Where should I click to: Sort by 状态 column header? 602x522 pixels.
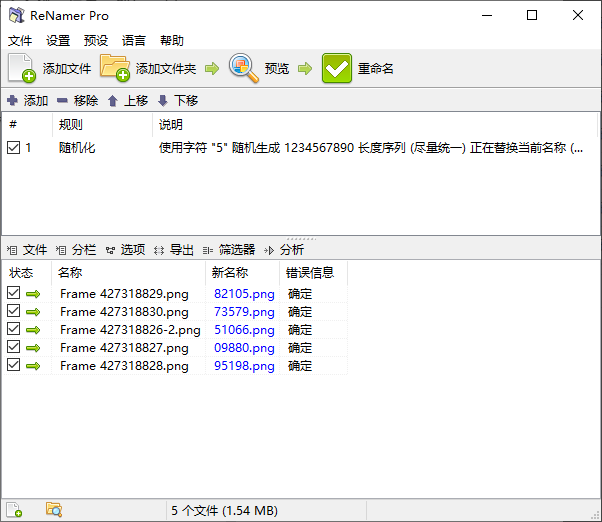click(x=21, y=273)
